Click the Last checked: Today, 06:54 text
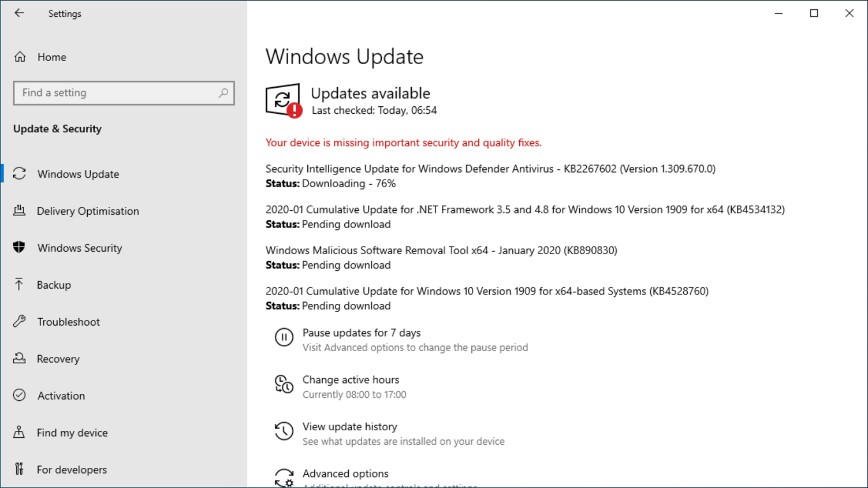The image size is (868, 488). [374, 110]
